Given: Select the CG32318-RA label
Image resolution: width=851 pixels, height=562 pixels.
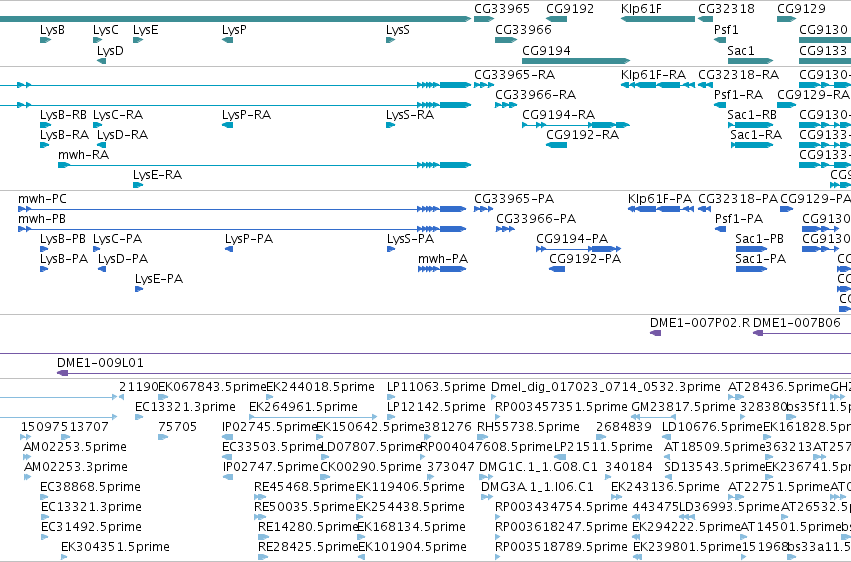Looking at the screenshot, I should click(x=739, y=75).
